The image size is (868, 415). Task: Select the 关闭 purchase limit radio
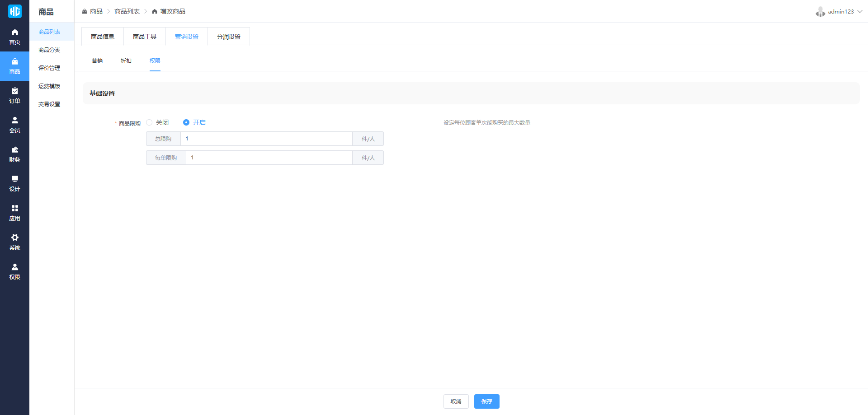click(150, 122)
